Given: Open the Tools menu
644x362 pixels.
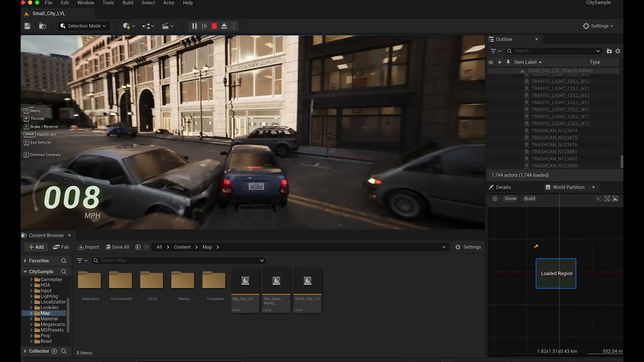Looking at the screenshot, I should [x=108, y=3].
